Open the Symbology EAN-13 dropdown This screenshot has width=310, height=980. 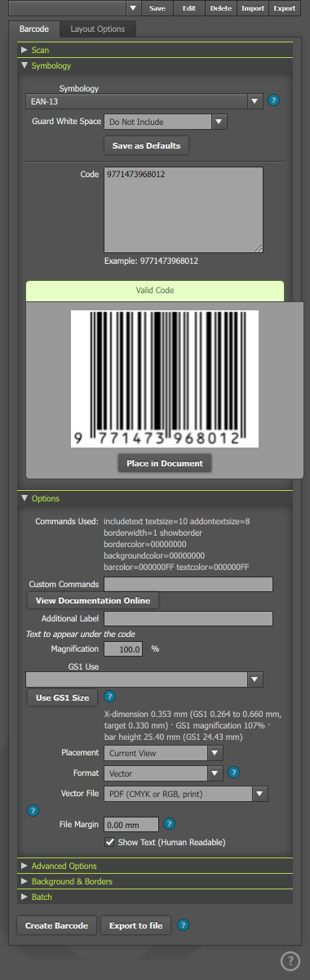click(144, 101)
